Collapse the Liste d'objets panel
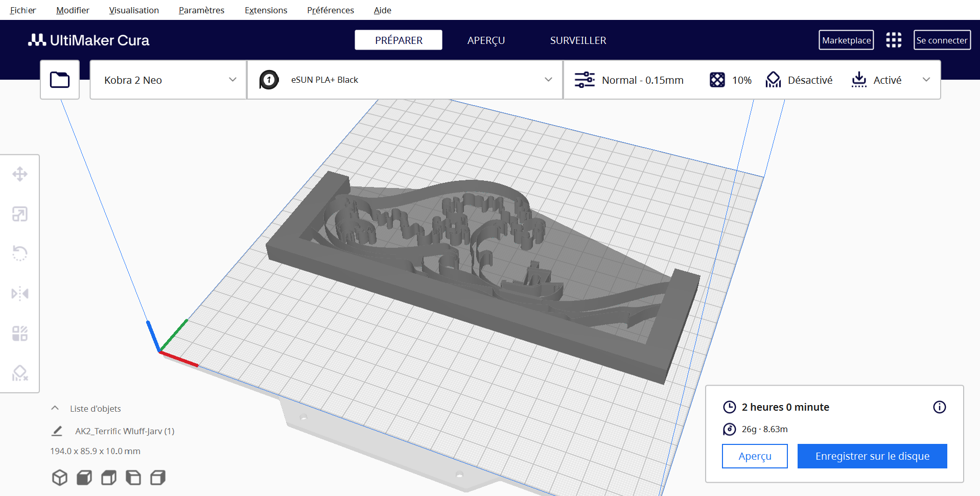The width and height of the screenshot is (980, 496). pos(55,408)
